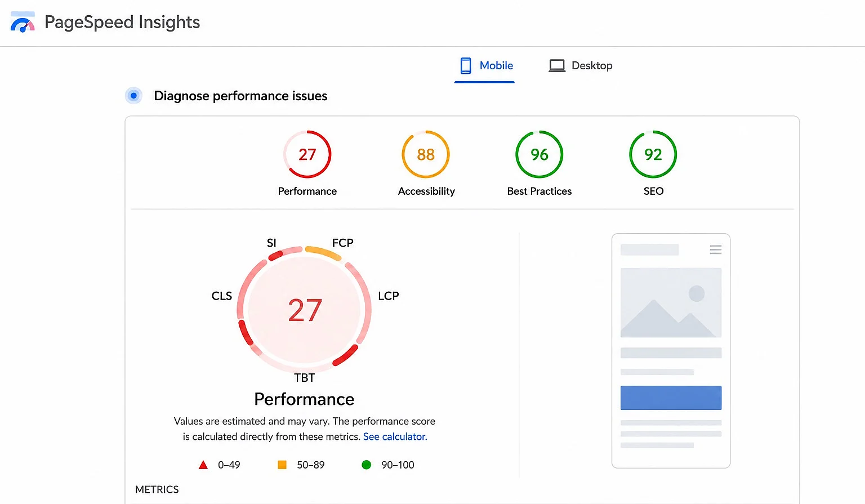865x504 pixels.
Task: Click the METRICS section heading
Action: tap(157, 490)
